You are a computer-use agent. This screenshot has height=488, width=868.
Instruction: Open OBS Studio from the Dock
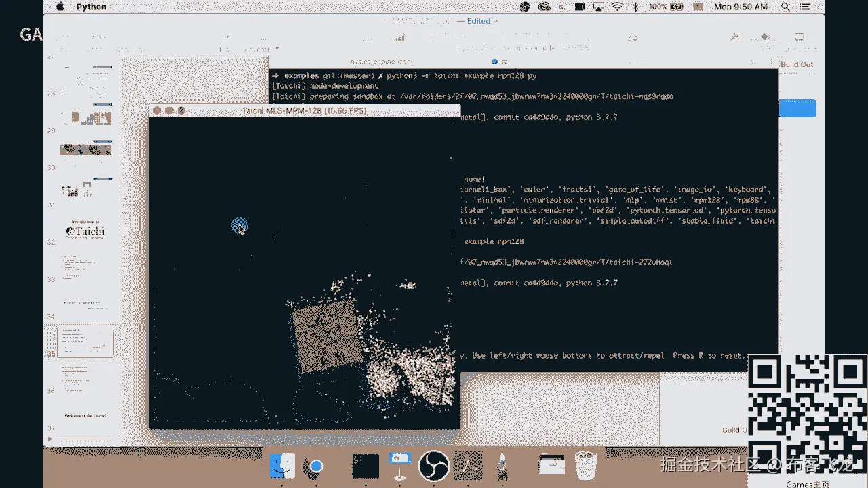tap(434, 466)
